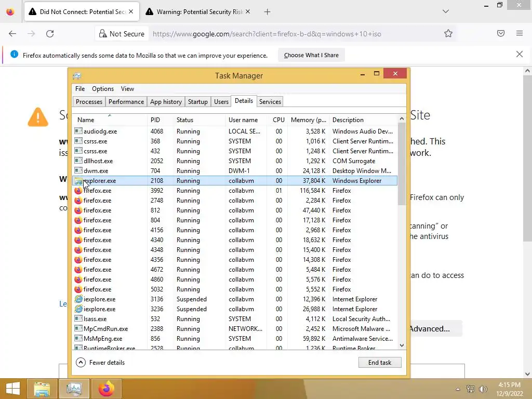Image resolution: width=532 pixels, height=399 pixels.
Task: Sort by the Name column header
Action: 110,120
